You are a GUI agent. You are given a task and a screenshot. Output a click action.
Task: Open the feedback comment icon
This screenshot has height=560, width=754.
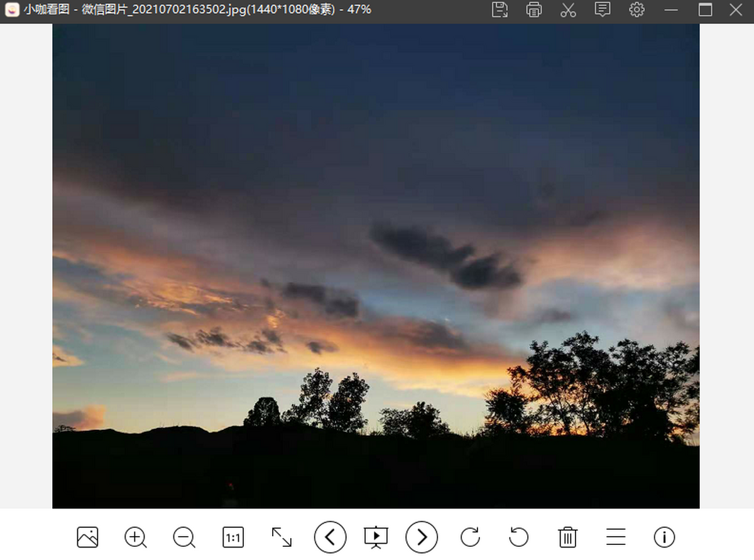(x=603, y=9)
